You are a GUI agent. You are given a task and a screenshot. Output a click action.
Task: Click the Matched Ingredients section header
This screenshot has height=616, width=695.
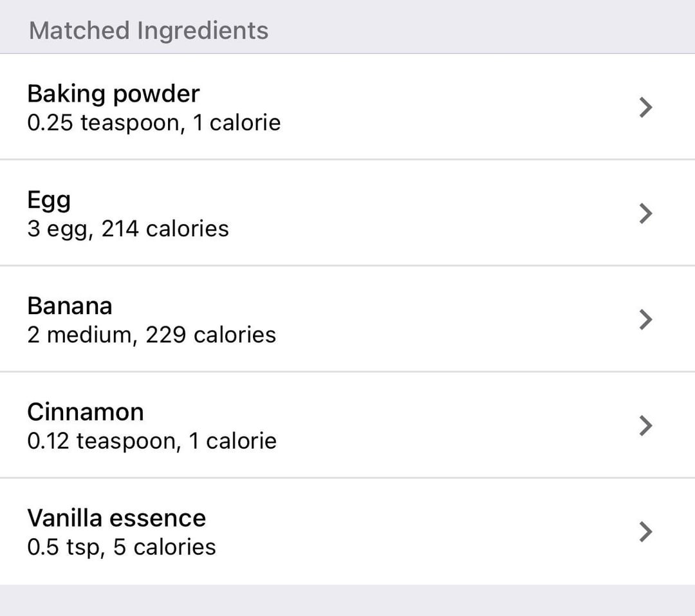click(x=149, y=31)
